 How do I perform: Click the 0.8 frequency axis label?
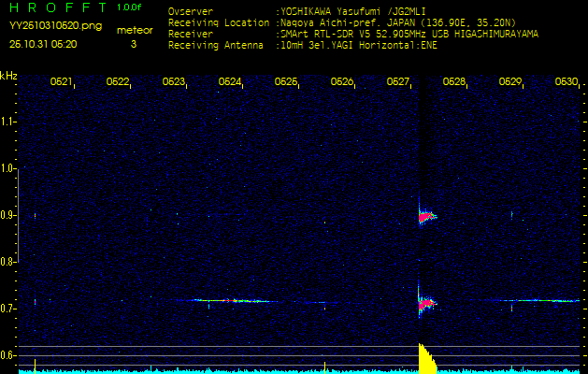pyautogui.click(x=8, y=262)
